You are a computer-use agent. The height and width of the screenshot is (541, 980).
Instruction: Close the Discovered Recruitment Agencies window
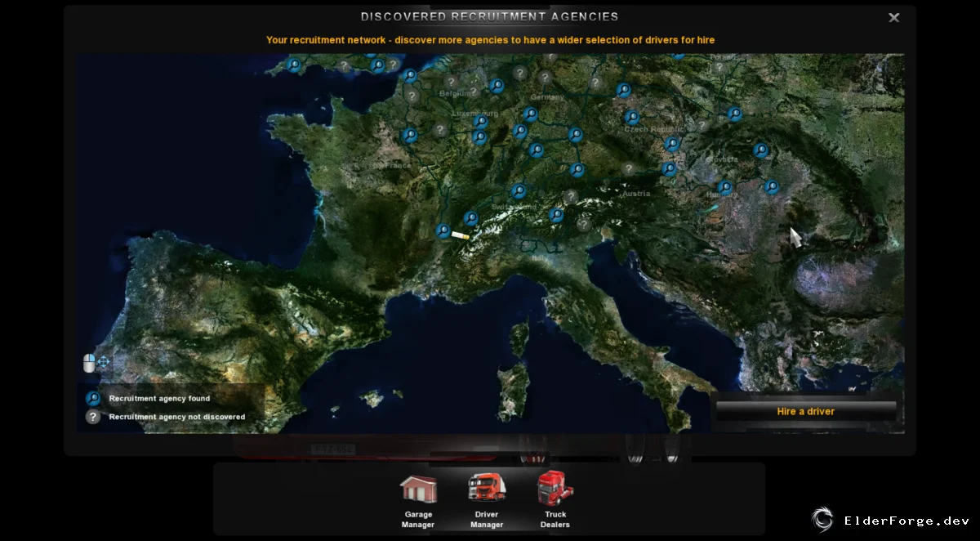click(x=894, y=17)
